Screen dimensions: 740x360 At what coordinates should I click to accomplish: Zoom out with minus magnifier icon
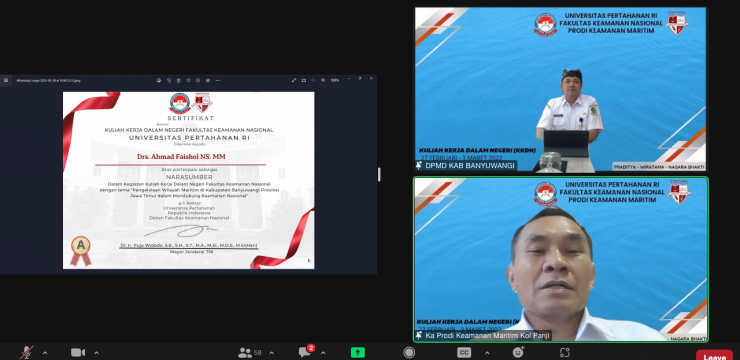pyautogui.click(x=313, y=80)
